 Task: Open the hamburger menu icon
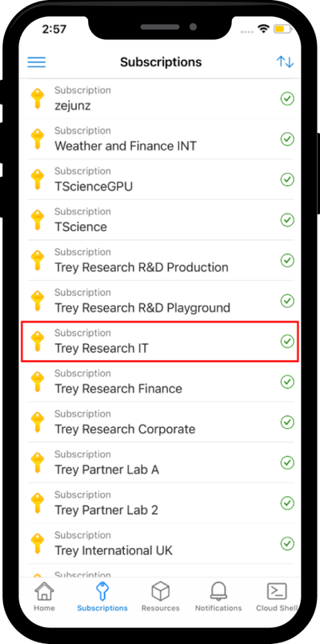37,62
